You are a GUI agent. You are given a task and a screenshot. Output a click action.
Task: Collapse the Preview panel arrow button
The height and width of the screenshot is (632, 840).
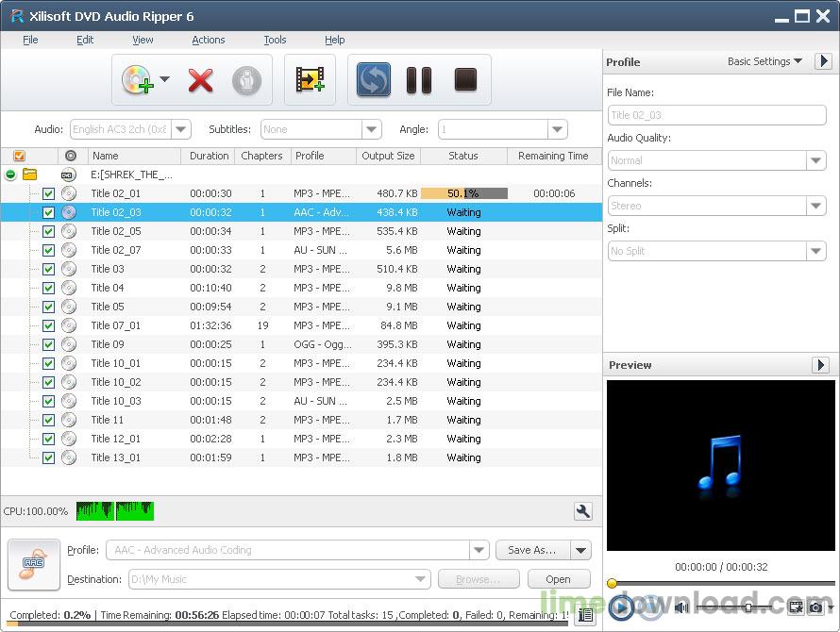click(821, 365)
